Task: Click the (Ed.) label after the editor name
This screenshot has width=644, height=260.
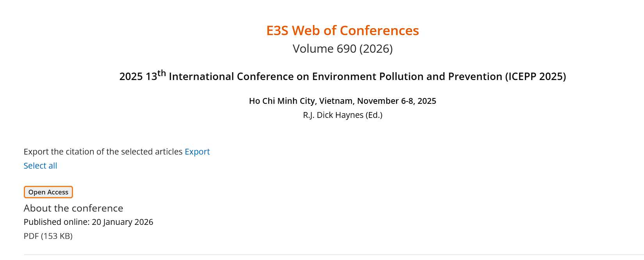Action: click(374, 115)
